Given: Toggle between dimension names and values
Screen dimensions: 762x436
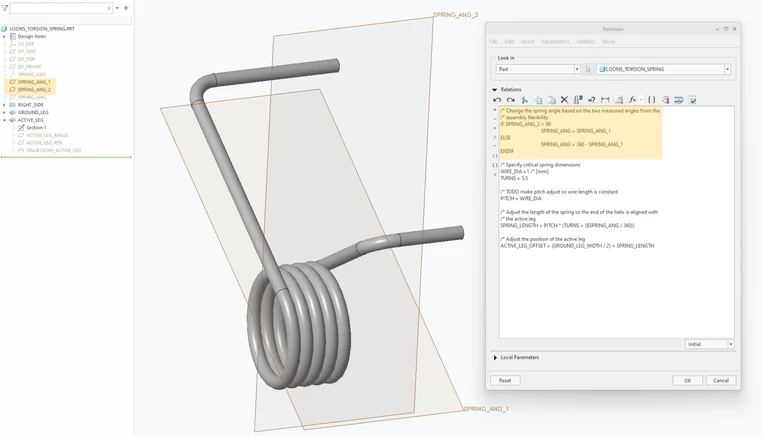Looking at the screenshot, I should tap(578, 100).
